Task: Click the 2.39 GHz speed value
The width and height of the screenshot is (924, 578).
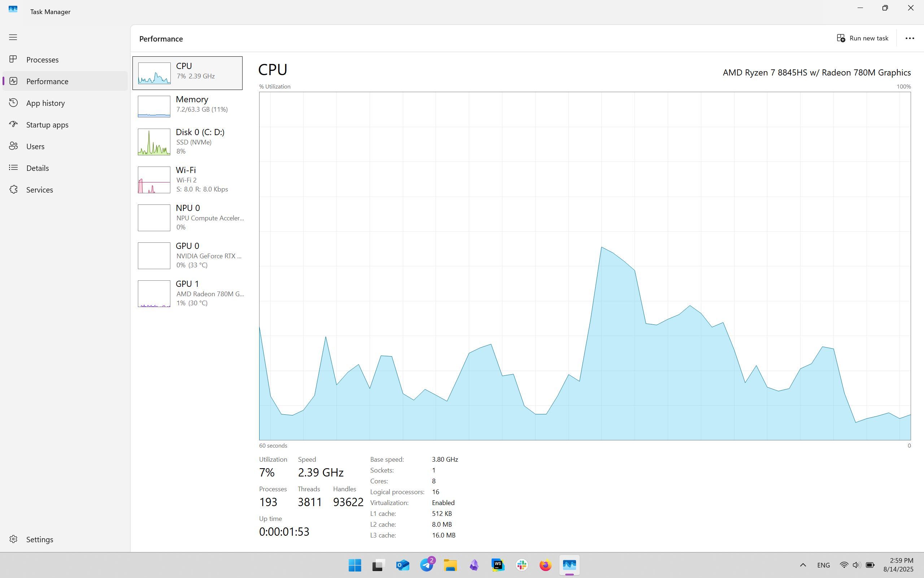Action: pyautogui.click(x=321, y=473)
